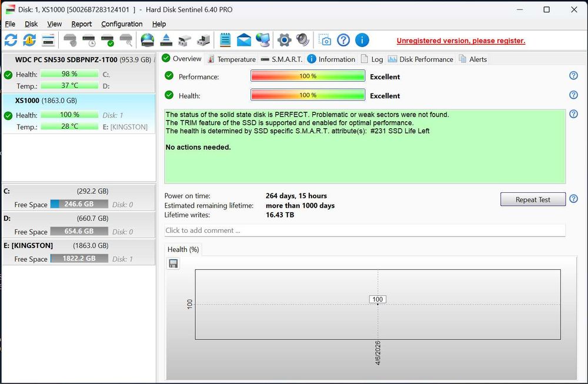
Task: Select the D: (660.7 GB) partition row
Action: point(79,225)
